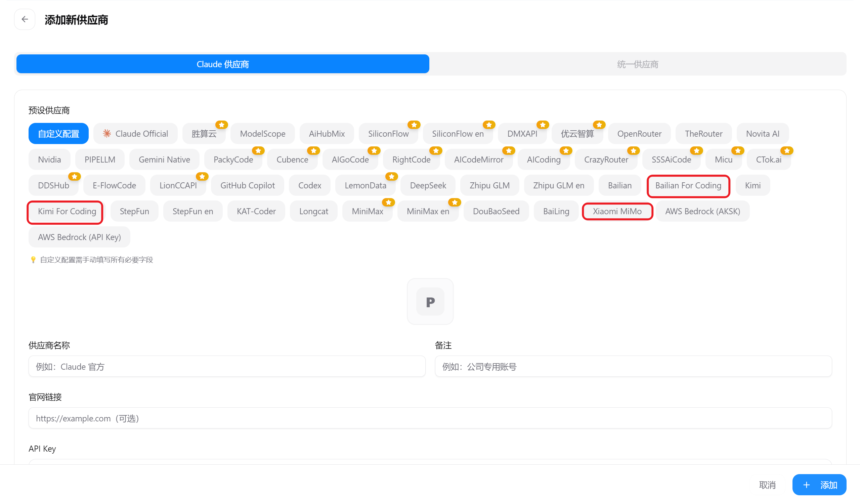Click the 备注 input field
The width and height of the screenshot is (860, 504).
coord(633,366)
